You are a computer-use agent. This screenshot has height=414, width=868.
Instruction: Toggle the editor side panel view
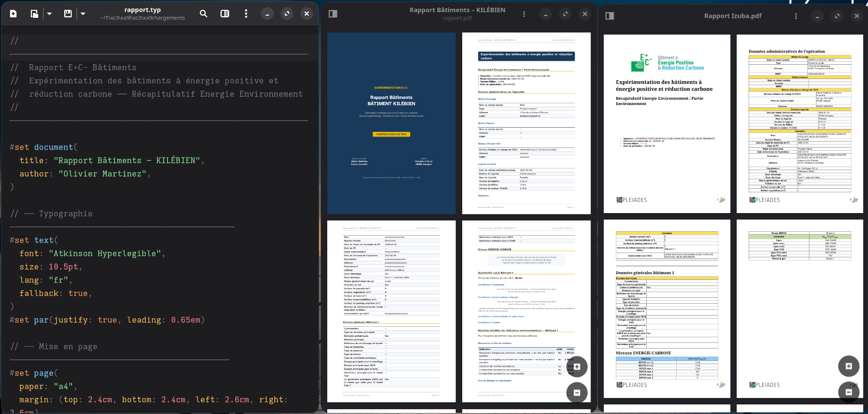[x=225, y=14]
